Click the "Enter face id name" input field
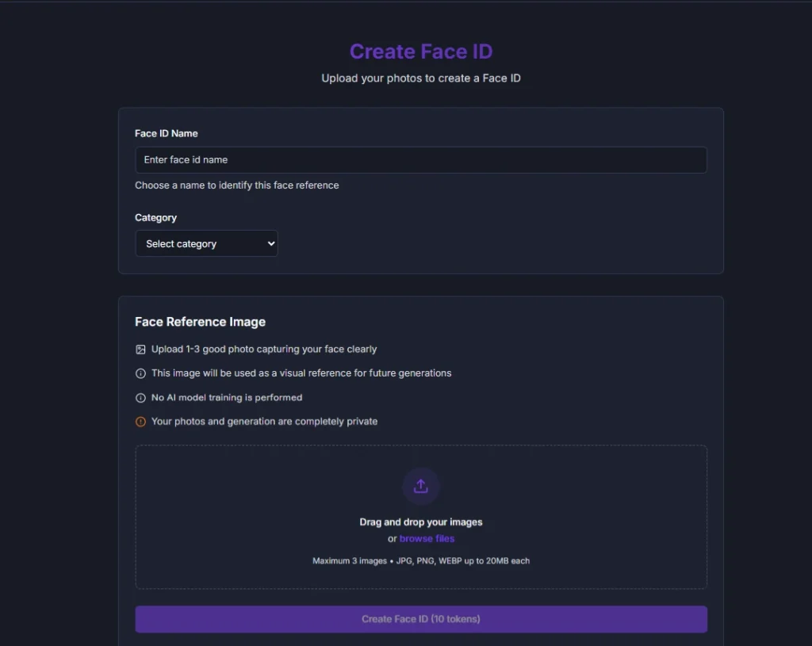 point(421,159)
